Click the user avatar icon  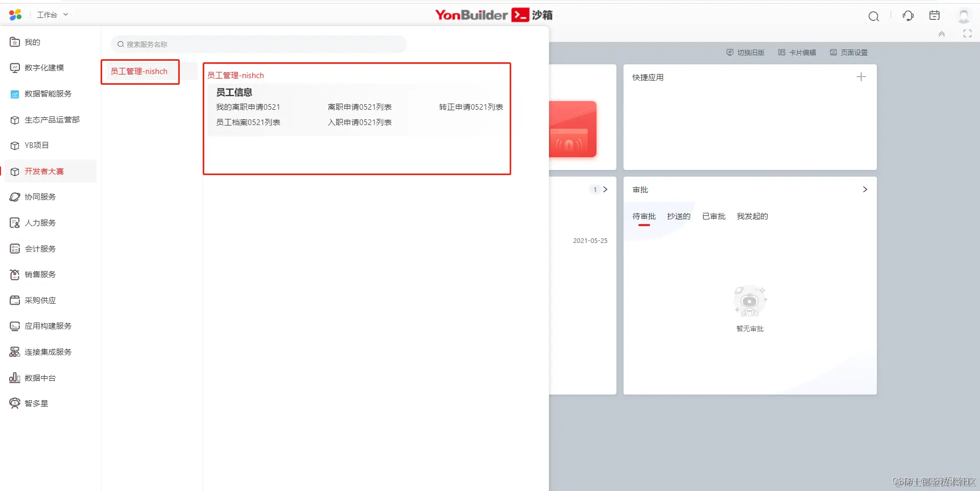(x=964, y=16)
